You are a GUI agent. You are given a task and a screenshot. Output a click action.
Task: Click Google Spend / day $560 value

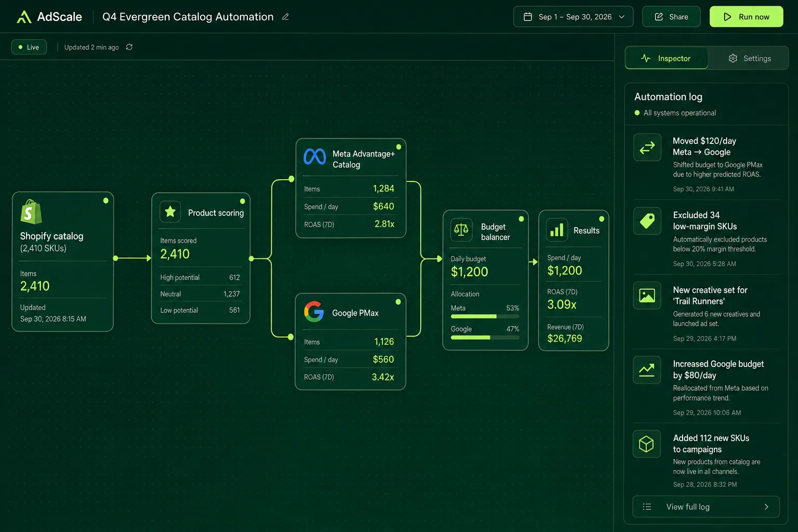383,360
